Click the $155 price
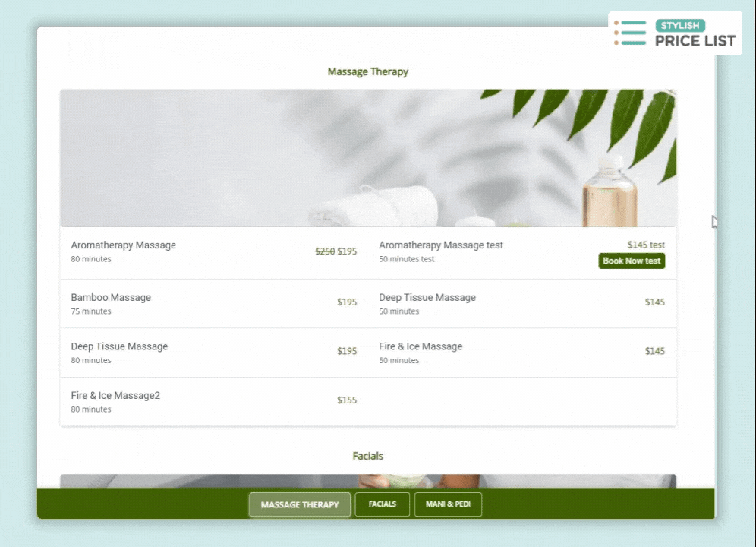 [x=347, y=400]
